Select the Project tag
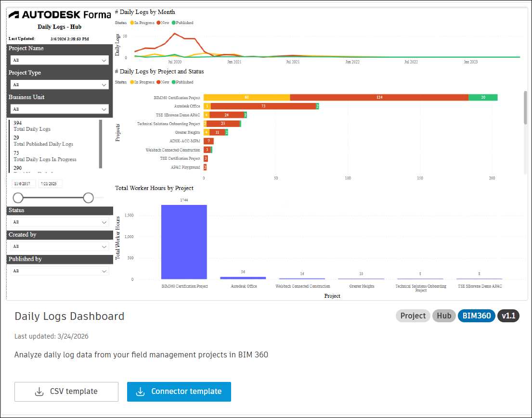The height and width of the screenshot is (418, 532). pyautogui.click(x=413, y=316)
